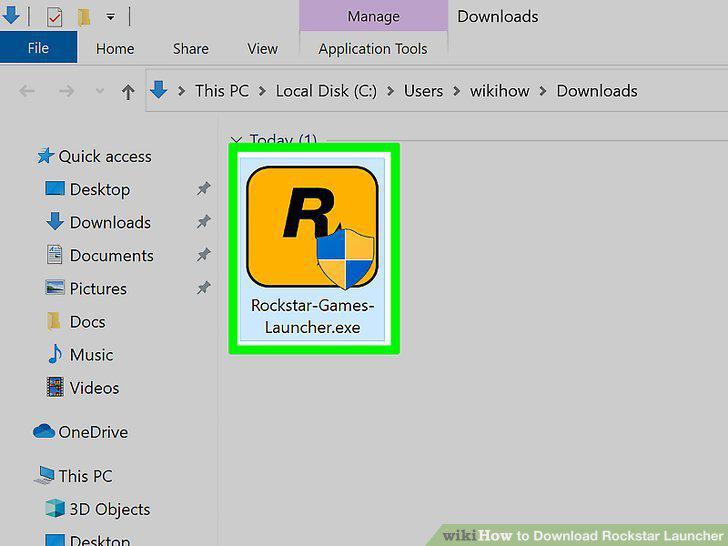728x546 pixels.
Task: Switch to the Home ribbon tab
Action: point(115,49)
